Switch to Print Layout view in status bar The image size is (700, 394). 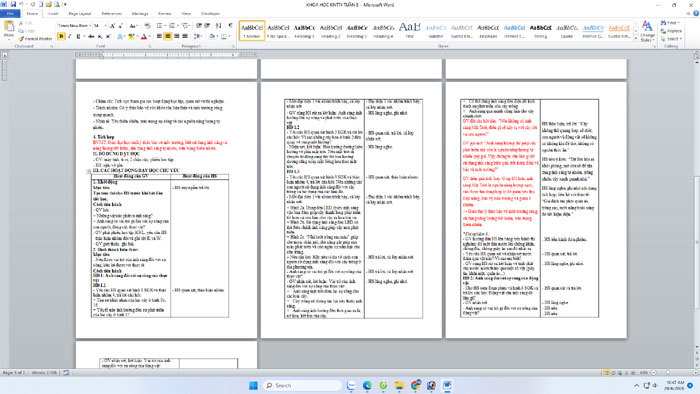pos(606,373)
